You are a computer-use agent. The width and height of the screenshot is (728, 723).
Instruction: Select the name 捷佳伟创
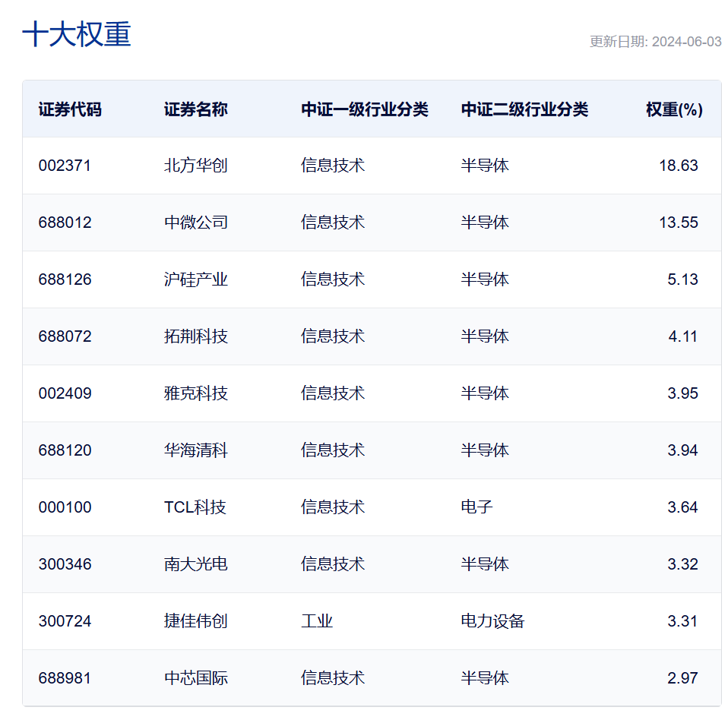[x=195, y=621]
